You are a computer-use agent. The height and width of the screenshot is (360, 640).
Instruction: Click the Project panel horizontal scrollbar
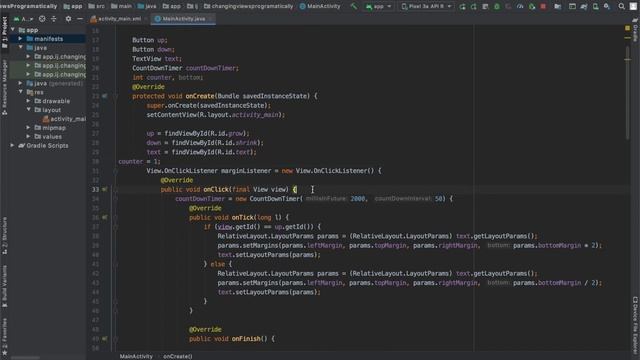coord(25,358)
